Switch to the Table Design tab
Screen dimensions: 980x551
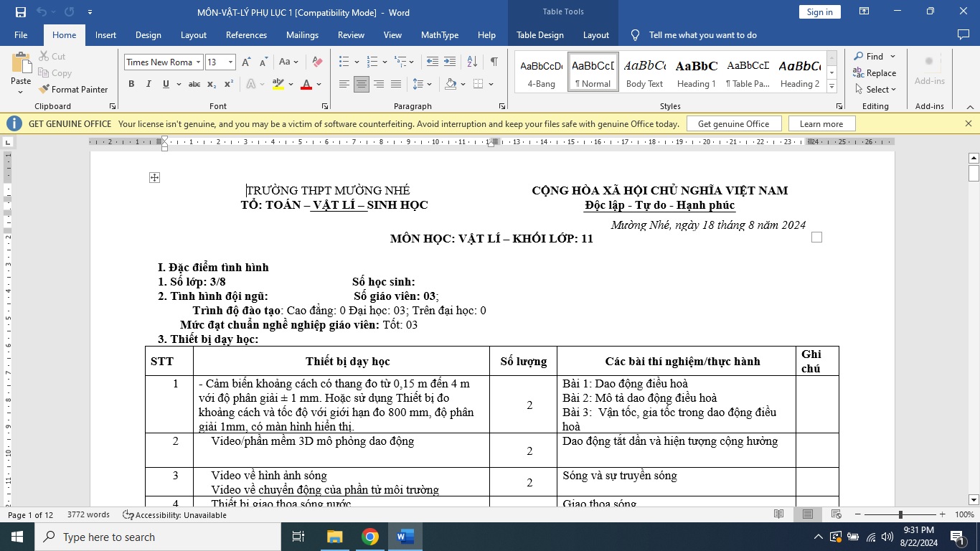pos(540,34)
